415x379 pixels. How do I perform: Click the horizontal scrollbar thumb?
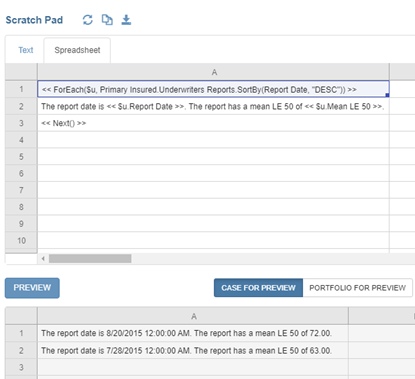pos(90,258)
